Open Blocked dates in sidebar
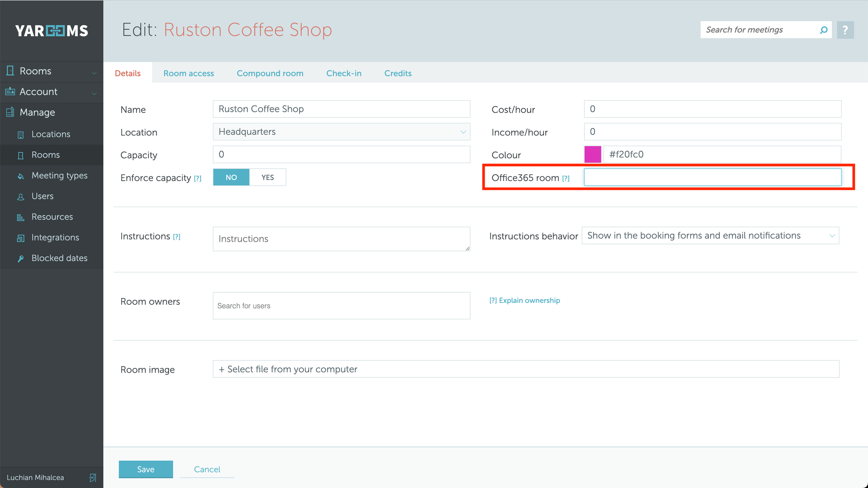Image resolution: width=868 pixels, height=488 pixels. (x=59, y=258)
